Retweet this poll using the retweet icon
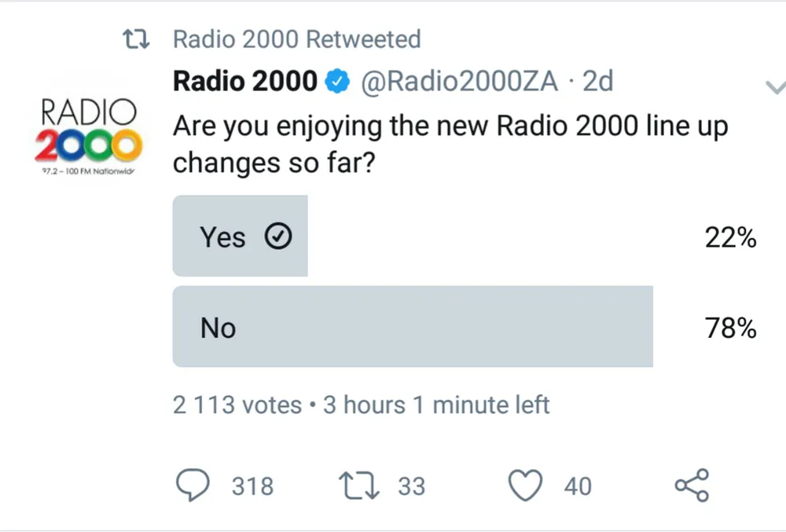The image size is (786, 532). click(358, 485)
